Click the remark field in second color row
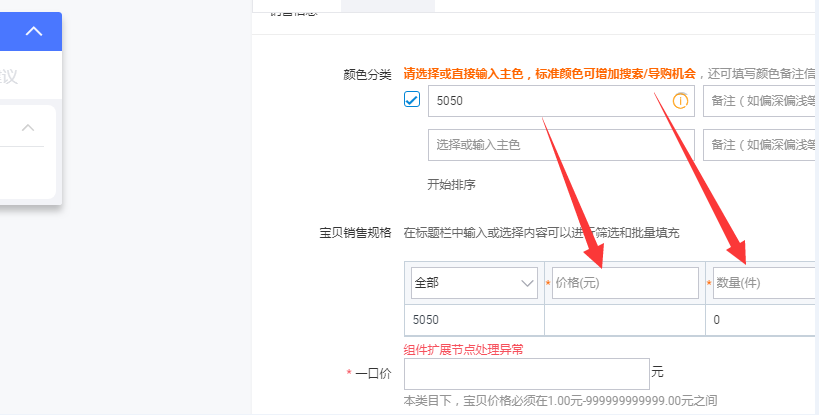This screenshot has height=415, width=819. [760, 145]
